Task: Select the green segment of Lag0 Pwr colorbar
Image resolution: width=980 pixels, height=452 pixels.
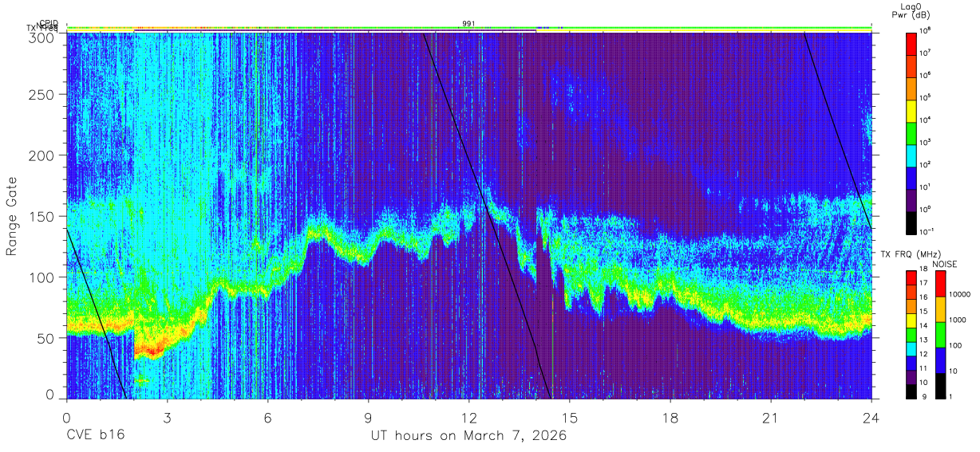Action: click(911, 132)
